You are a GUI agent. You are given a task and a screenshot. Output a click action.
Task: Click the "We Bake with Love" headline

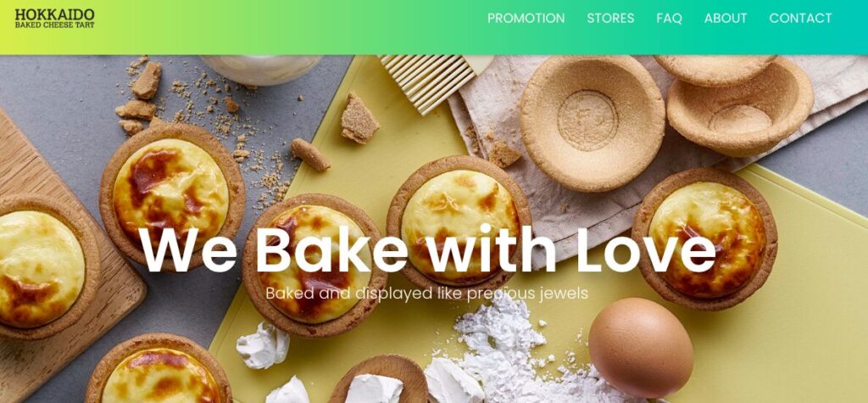427,249
